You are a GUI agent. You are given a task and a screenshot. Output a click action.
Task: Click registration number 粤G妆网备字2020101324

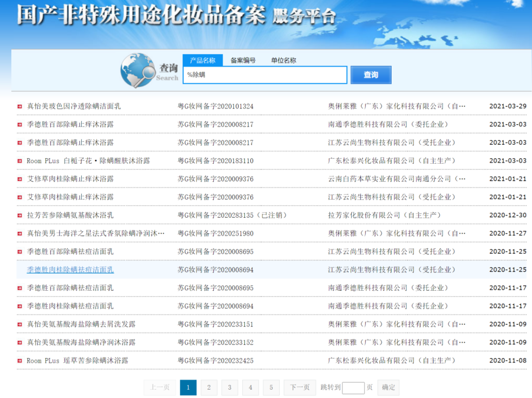tap(215, 106)
